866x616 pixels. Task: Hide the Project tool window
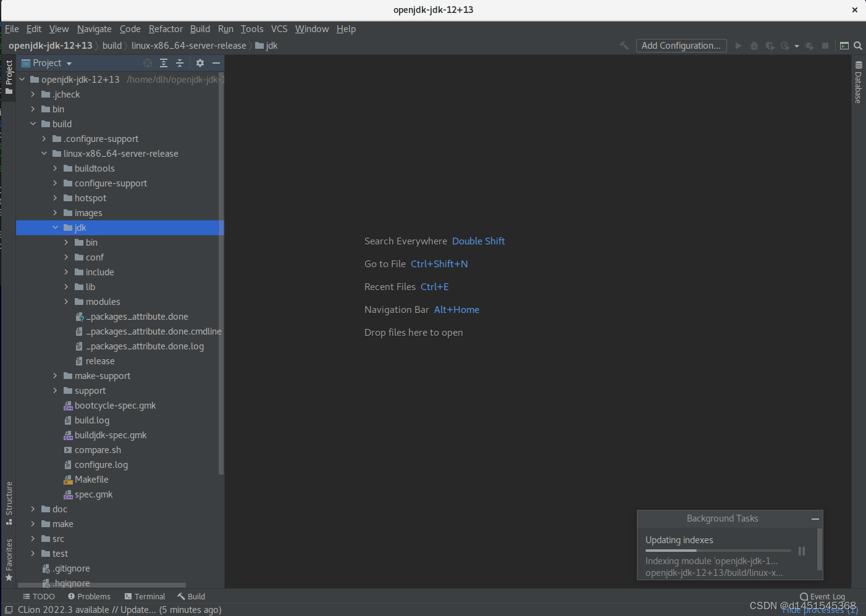click(216, 63)
